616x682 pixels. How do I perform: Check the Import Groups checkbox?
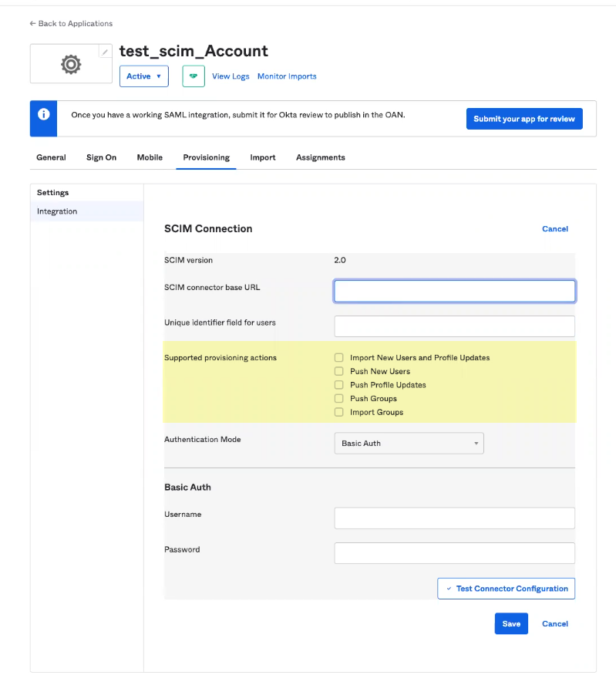point(339,413)
